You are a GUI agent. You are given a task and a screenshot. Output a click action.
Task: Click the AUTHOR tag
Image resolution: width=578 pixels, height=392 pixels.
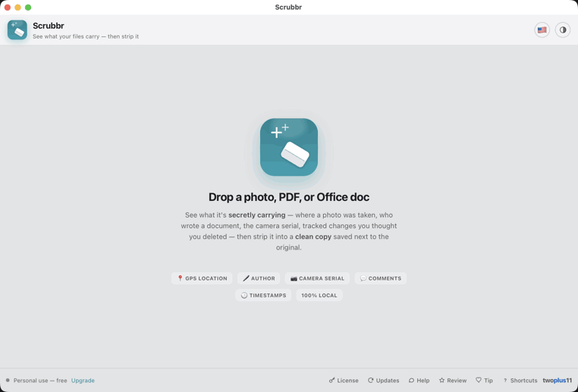click(x=259, y=278)
